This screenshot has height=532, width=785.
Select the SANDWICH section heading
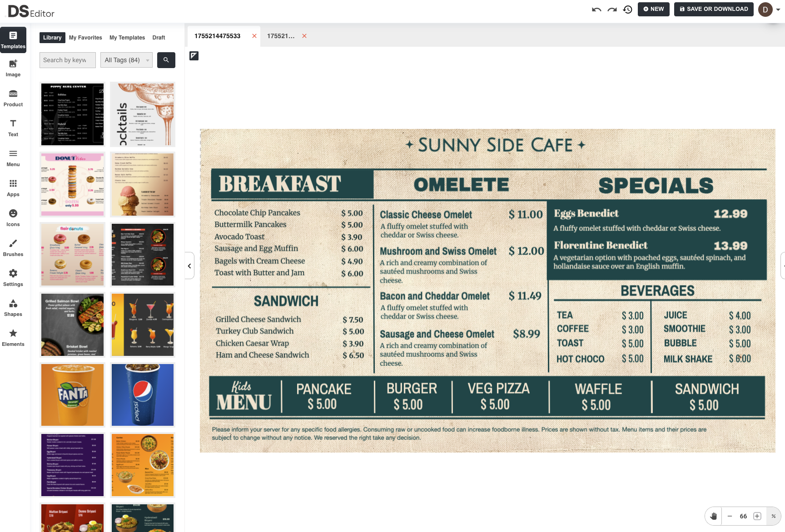point(286,301)
